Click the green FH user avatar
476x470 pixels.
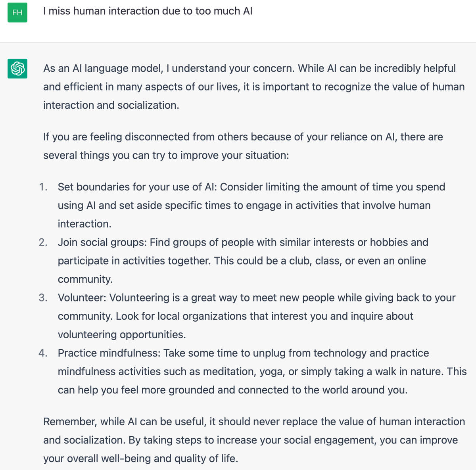coord(17,12)
